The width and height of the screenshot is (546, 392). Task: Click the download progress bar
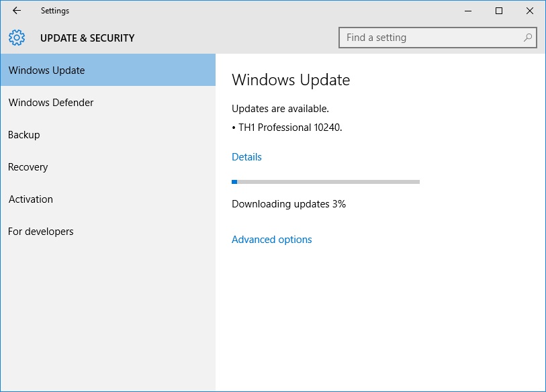326,182
